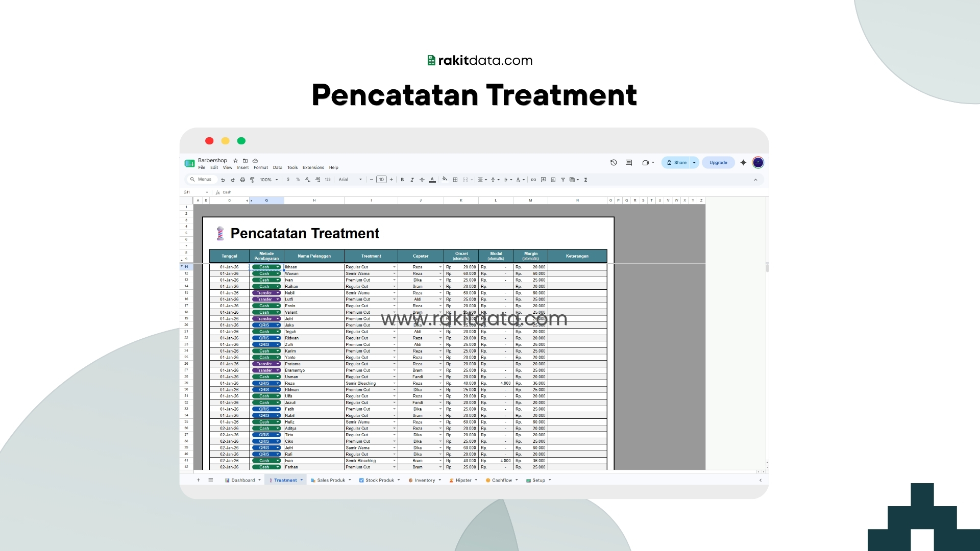The height and width of the screenshot is (551, 980).
Task: Toggle bold formatting
Action: (402, 180)
